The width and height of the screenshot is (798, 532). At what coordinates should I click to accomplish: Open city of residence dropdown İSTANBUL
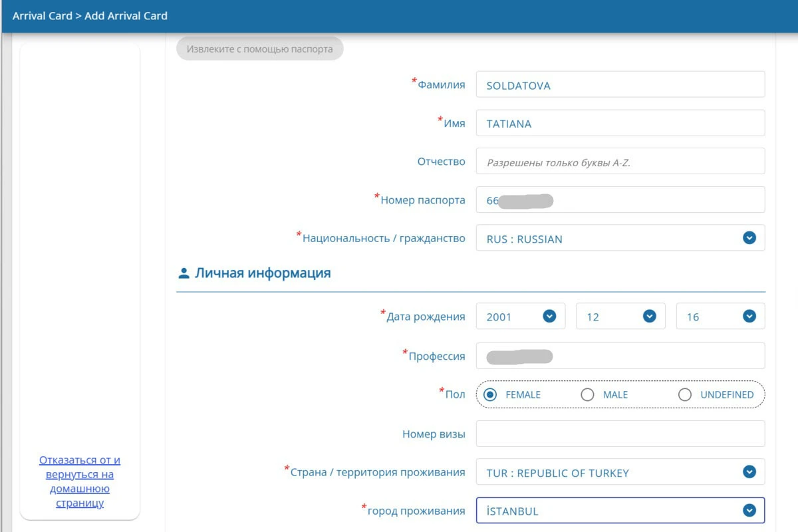click(620, 511)
